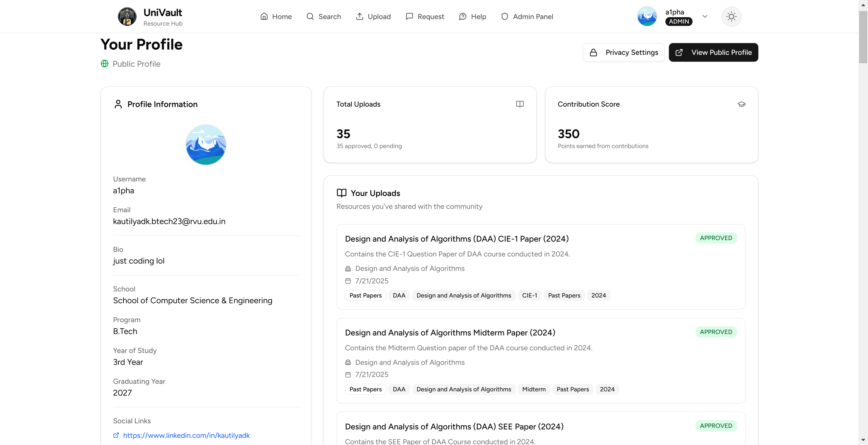The image size is (868, 445).
Task: Expand the account dropdown next to a1pha
Action: 705,16
